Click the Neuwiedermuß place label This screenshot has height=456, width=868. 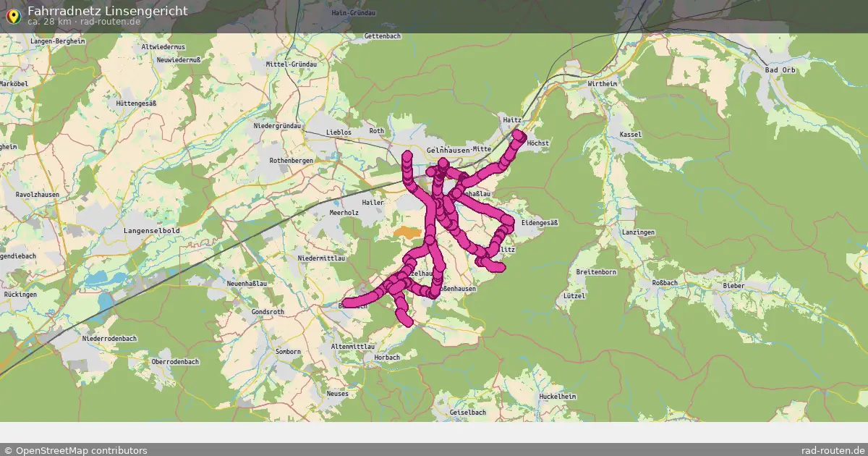pos(178,59)
